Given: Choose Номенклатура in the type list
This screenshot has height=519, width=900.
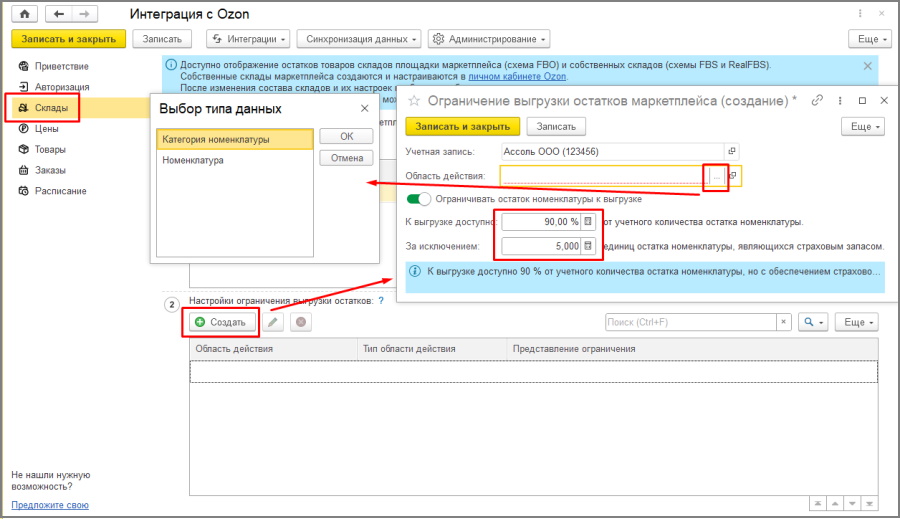Looking at the screenshot, I should click(235, 160).
